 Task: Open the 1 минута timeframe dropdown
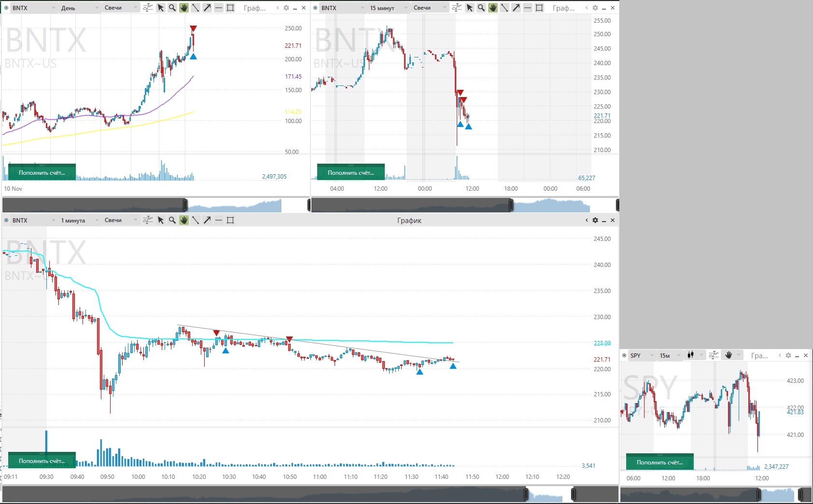point(80,220)
